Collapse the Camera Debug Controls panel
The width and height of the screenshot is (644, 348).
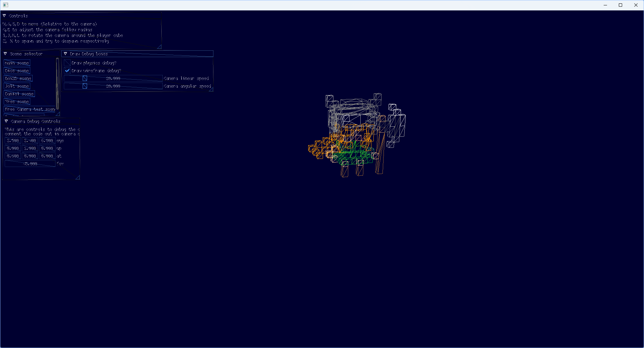click(6, 121)
